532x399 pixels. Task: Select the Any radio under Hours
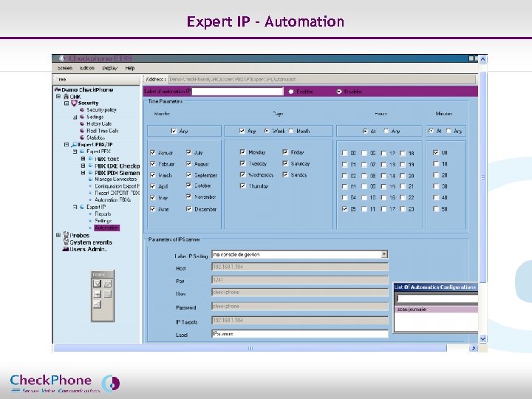(386, 131)
